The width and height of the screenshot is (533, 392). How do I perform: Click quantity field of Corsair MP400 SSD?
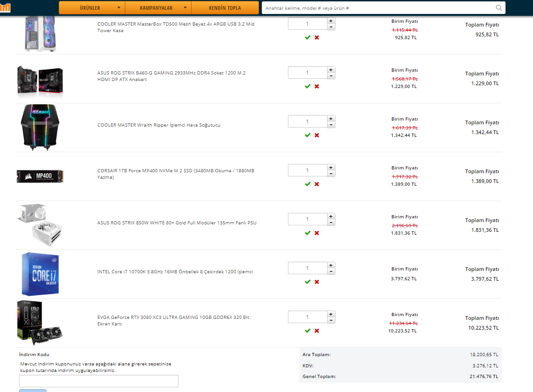click(x=307, y=170)
